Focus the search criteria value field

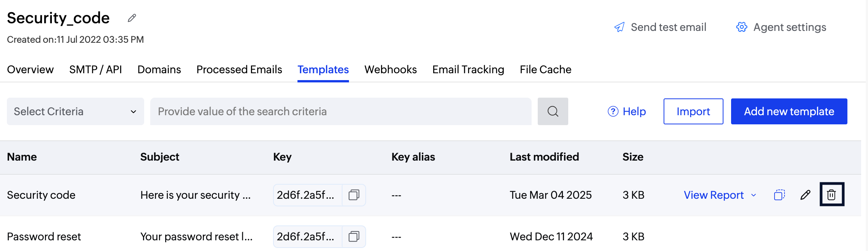pos(341,111)
